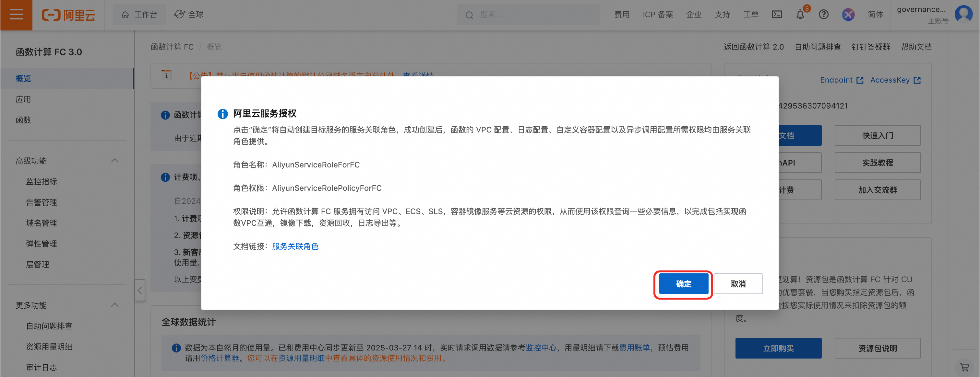Screen dimensions: 980x377
Task: Open the help question-mark icon
Action: [824, 15]
